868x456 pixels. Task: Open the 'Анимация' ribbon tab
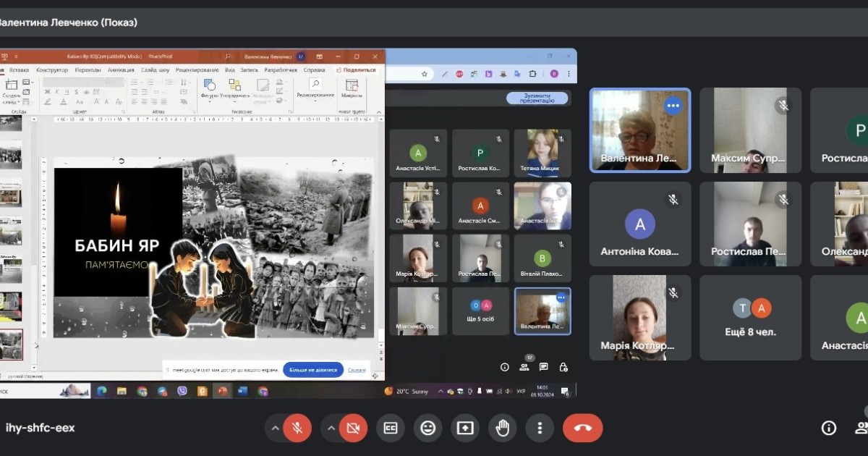click(121, 70)
